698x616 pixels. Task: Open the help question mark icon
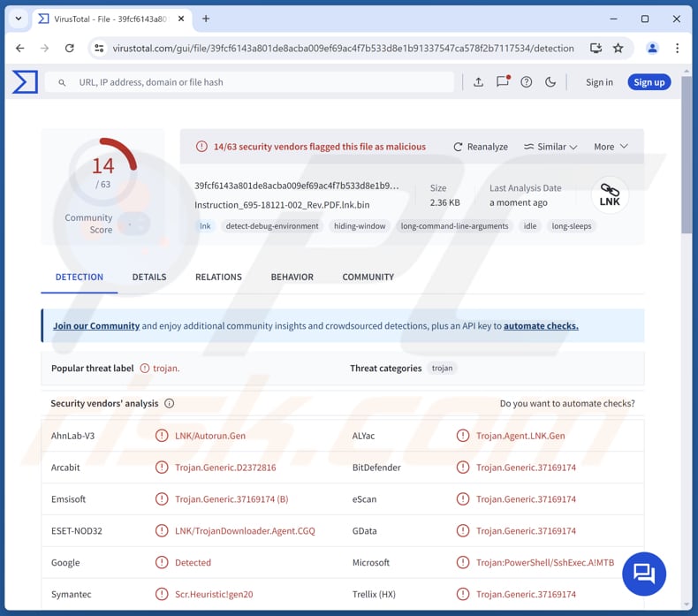527,82
